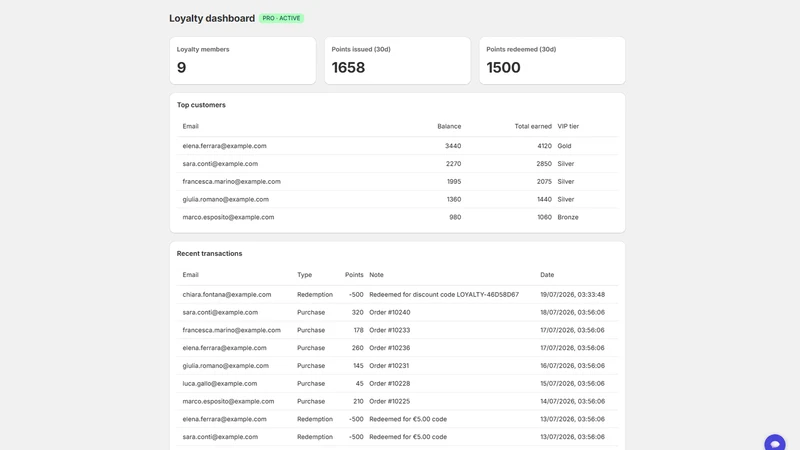
Task: Click the Recent transactions heading
Action: coord(209,254)
